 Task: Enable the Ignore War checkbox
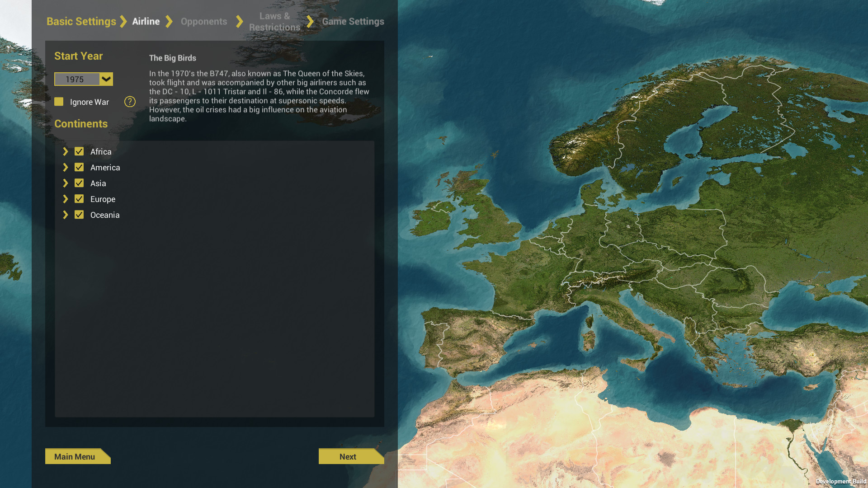59,102
